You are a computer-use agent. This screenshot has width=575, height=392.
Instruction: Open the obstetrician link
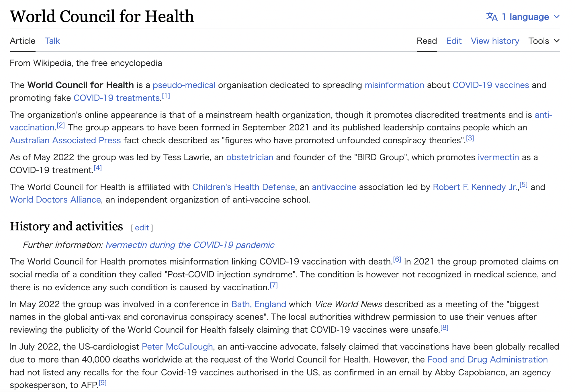[x=250, y=157]
